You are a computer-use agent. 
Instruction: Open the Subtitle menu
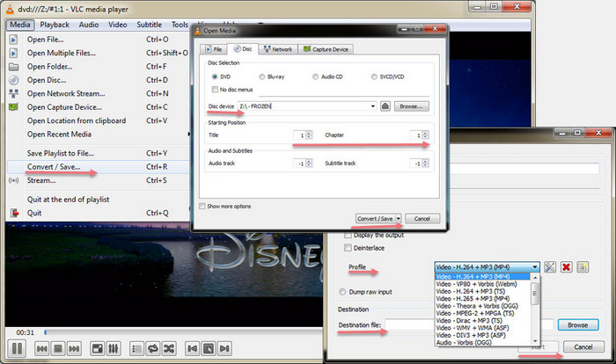tap(150, 25)
